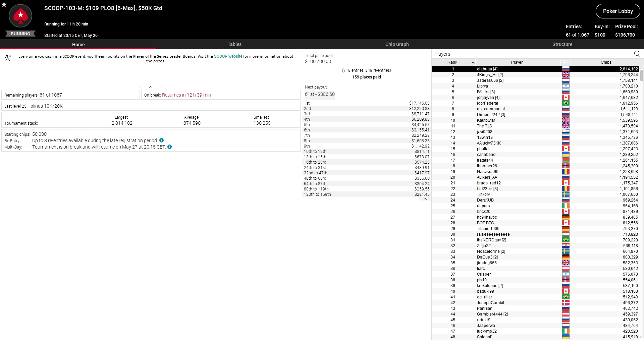The height and width of the screenshot is (341, 644).
Task: Sort by Rank column arrow
Action: 473,62
